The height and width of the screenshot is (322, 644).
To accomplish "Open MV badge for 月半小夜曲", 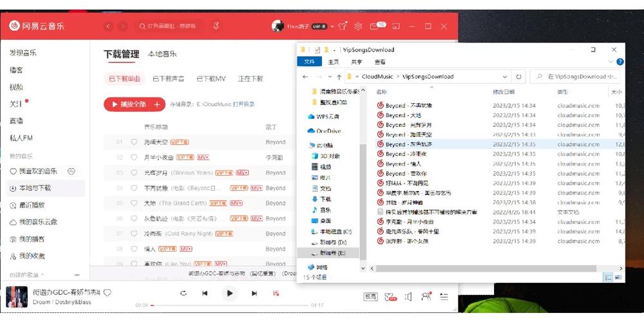I will pyautogui.click(x=204, y=157).
